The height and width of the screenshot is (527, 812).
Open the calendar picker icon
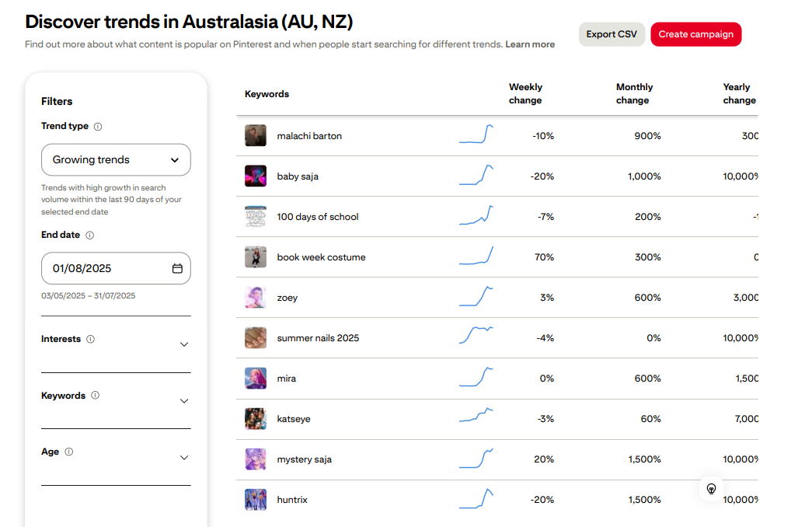click(x=177, y=268)
